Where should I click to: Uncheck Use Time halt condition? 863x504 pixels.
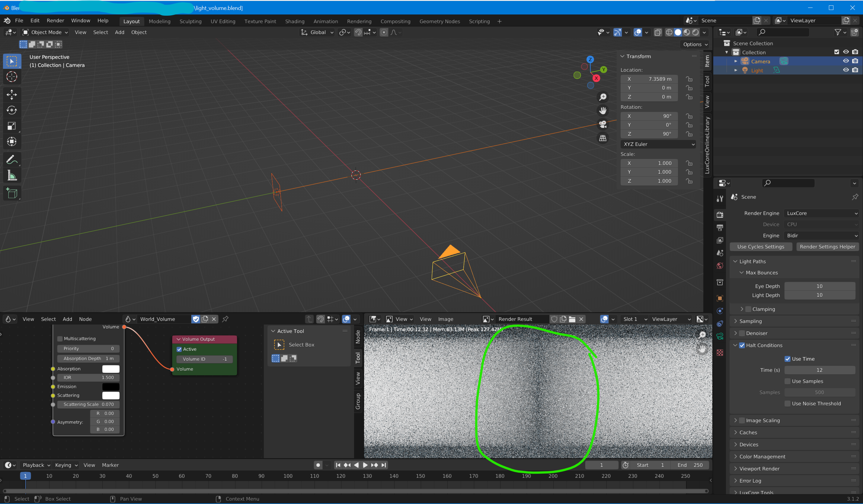tap(787, 359)
